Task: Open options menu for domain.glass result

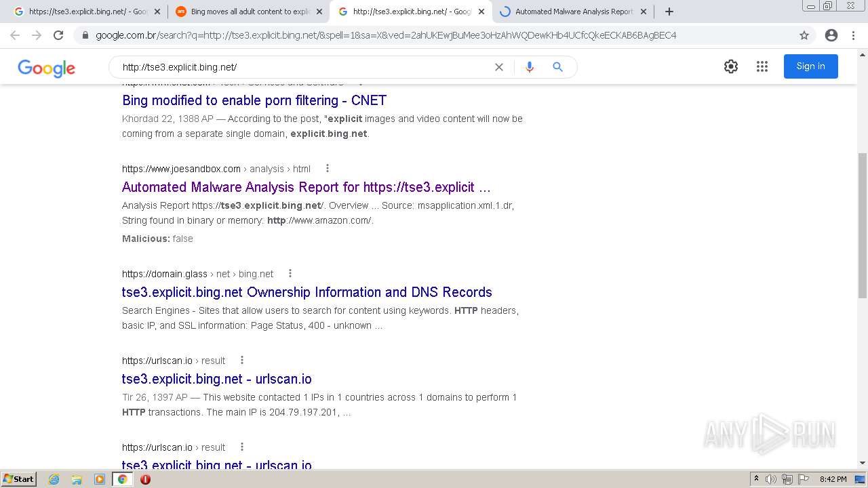Action: [290, 273]
